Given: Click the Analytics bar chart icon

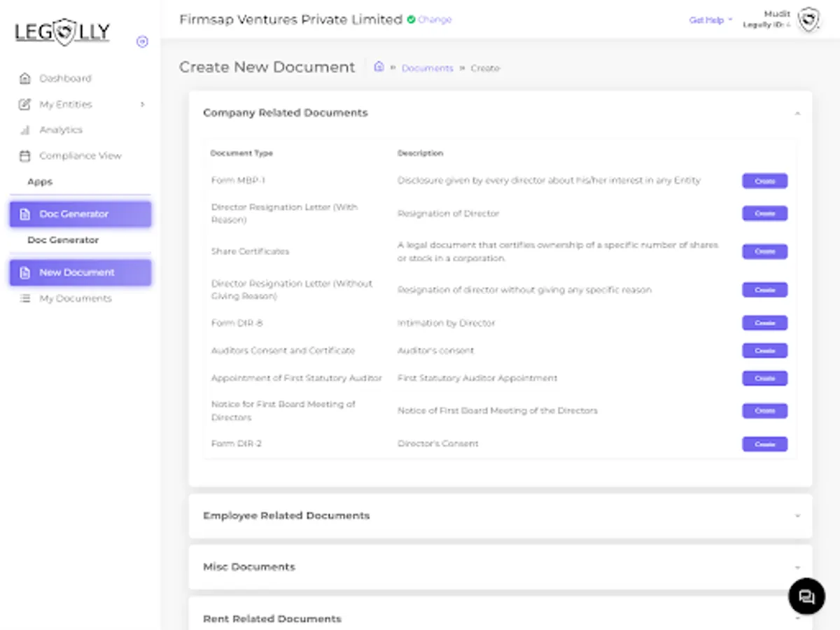Looking at the screenshot, I should pyautogui.click(x=25, y=130).
